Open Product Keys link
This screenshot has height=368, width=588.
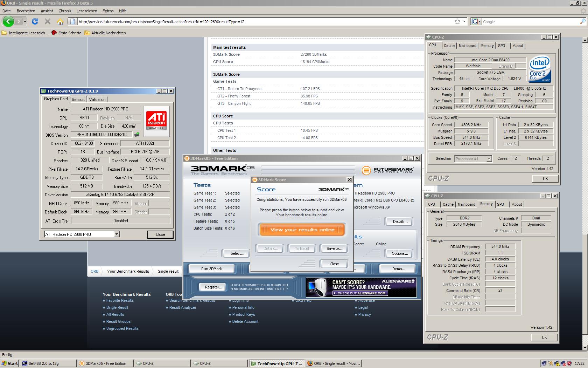tap(244, 314)
